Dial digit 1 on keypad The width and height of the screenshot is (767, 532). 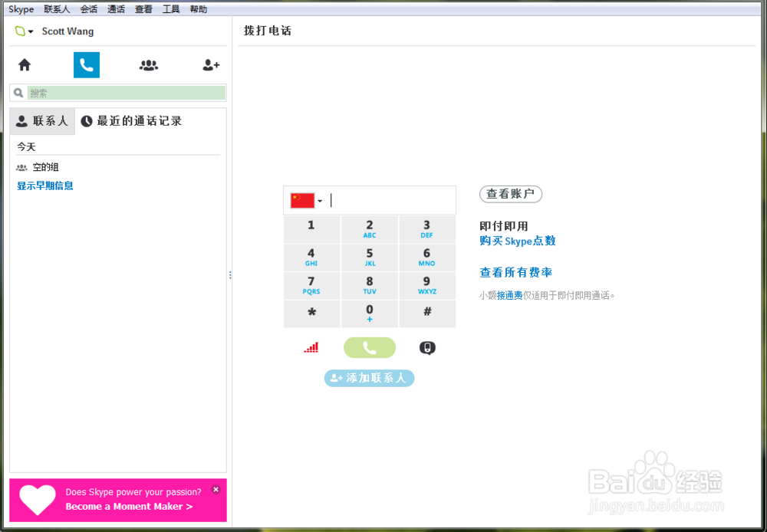pyautogui.click(x=311, y=229)
